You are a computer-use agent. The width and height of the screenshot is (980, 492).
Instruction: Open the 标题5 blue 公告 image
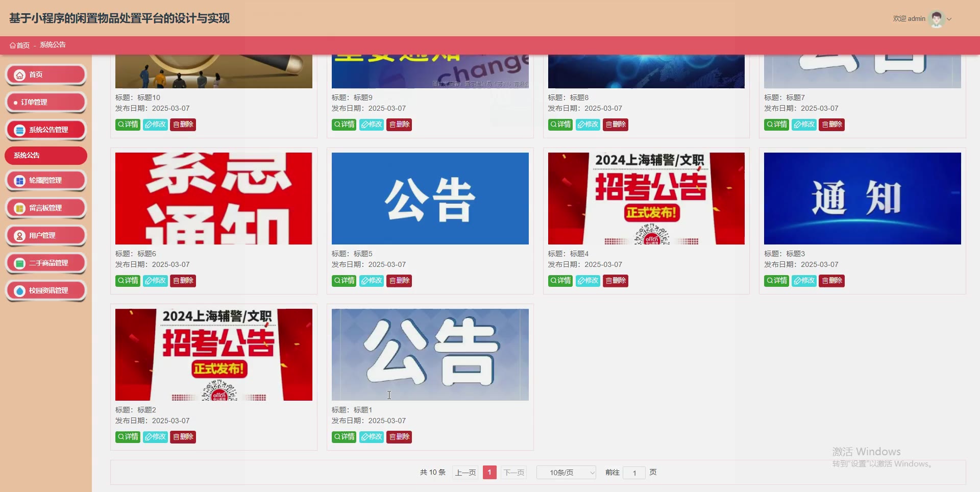tap(430, 199)
